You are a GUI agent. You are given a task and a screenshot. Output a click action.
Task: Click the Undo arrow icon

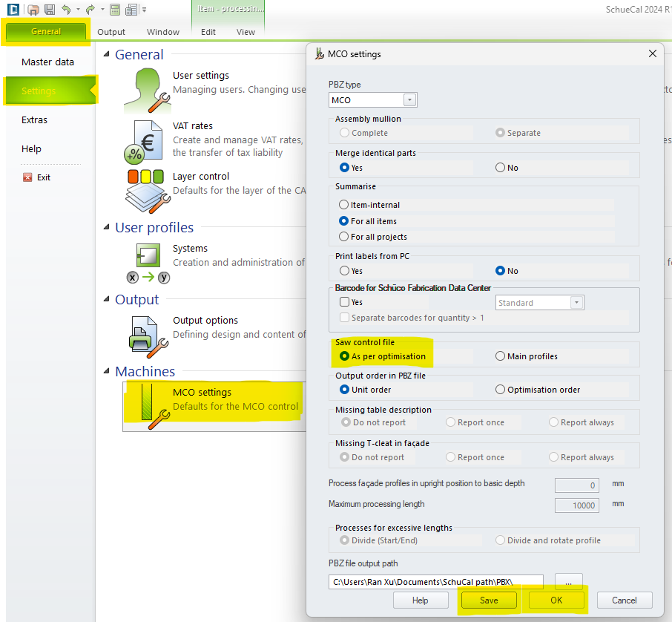(67, 10)
